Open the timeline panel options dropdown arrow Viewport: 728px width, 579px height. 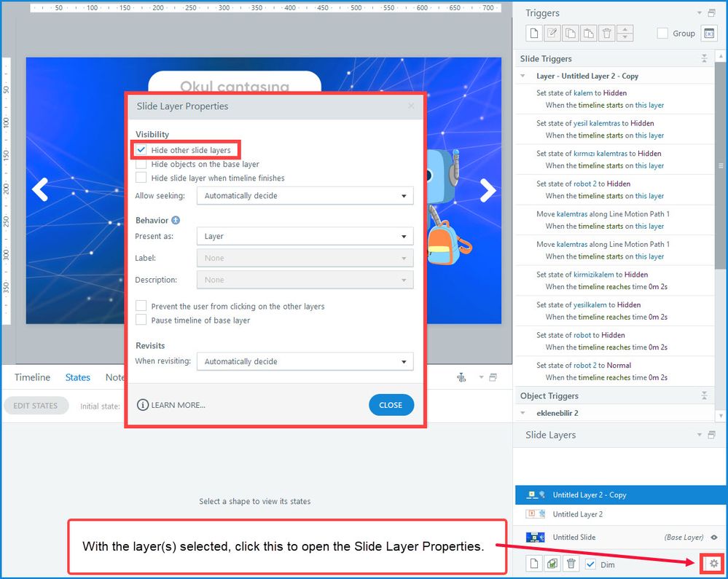click(x=481, y=377)
